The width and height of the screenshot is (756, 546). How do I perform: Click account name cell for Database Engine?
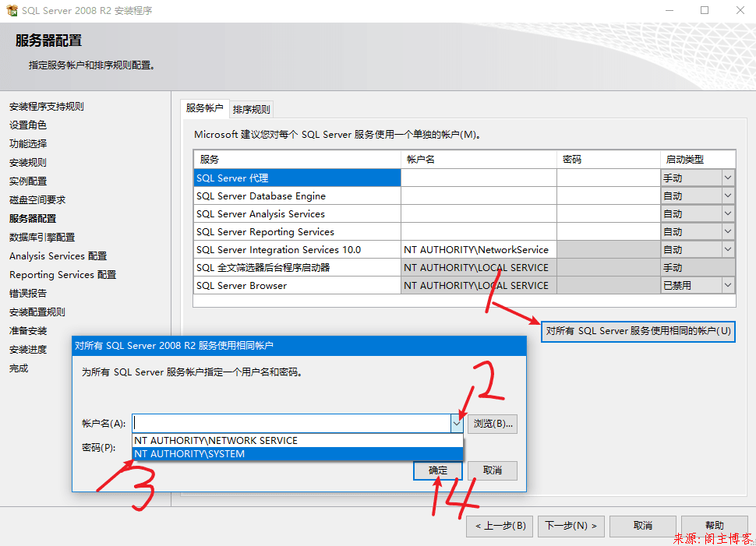[479, 196]
